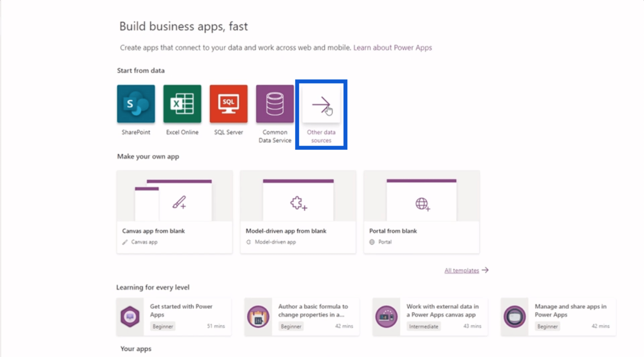Select the Excel Online data source

(x=182, y=104)
